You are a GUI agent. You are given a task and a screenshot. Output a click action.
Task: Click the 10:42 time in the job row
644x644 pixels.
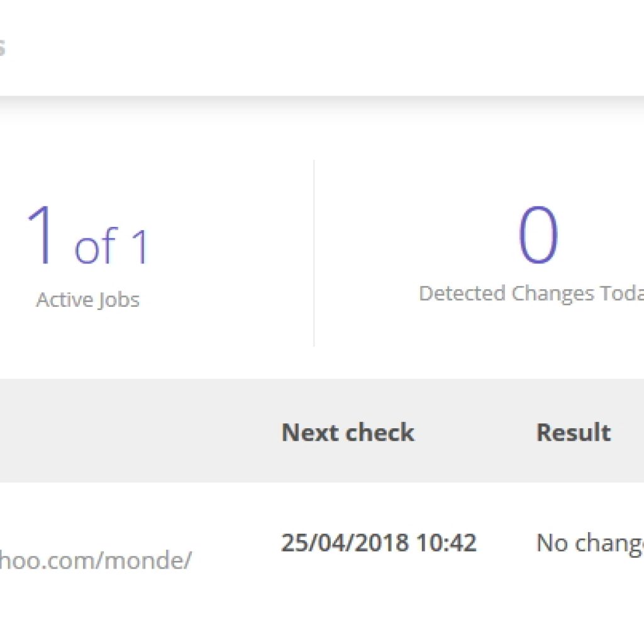point(449,543)
